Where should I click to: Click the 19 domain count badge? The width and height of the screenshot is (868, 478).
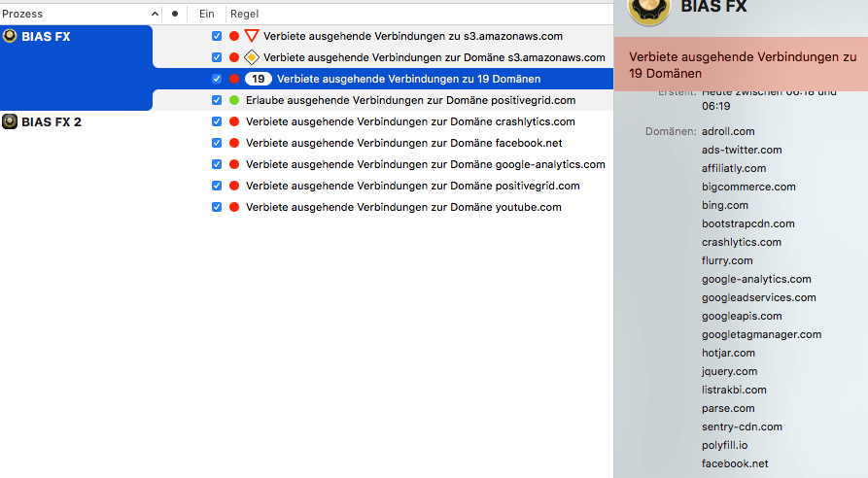[x=258, y=79]
